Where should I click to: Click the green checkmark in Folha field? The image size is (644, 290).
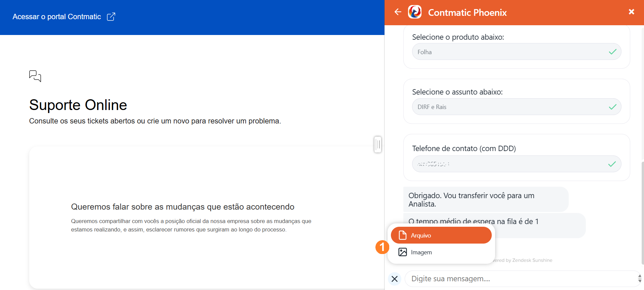tap(612, 52)
